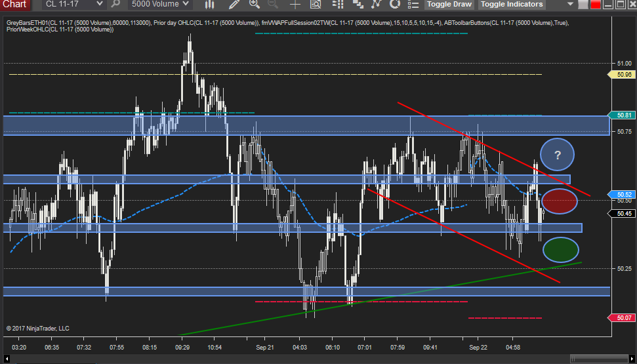Click the instrument search magnifier icon
This screenshot has height=364, width=637.
point(115,5)
